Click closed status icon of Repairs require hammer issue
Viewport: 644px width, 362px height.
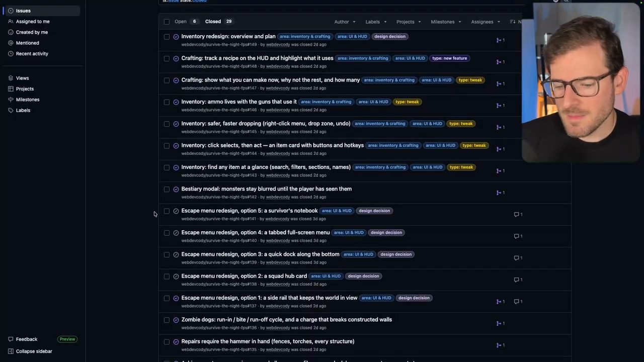click(x=176, y=342)
